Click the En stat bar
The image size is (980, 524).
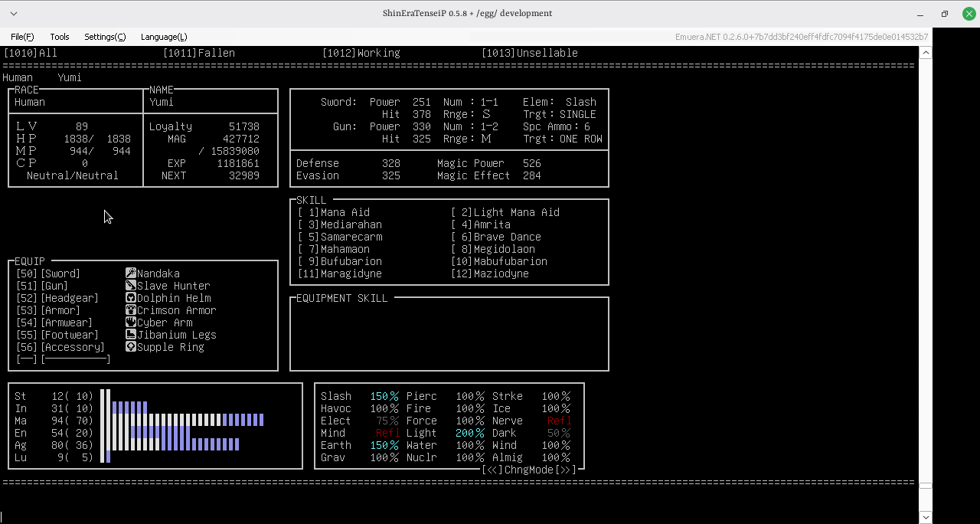coord(145,433)
